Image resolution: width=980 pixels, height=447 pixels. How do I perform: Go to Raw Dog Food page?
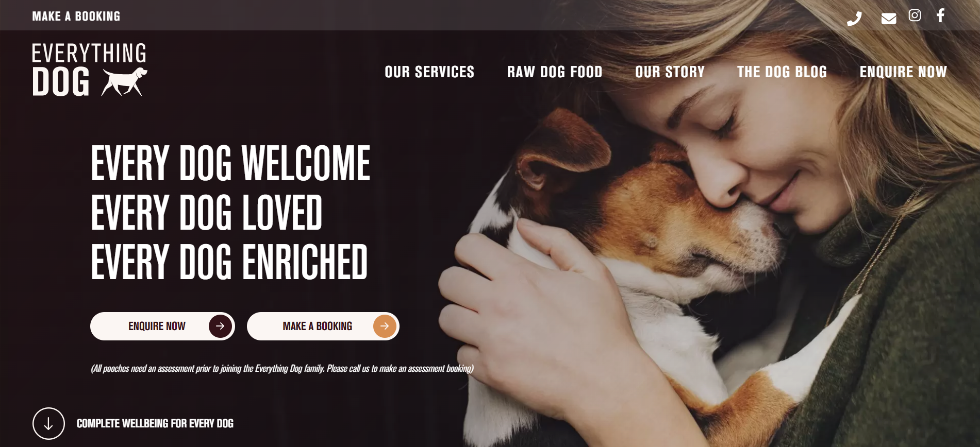(555, 72)
